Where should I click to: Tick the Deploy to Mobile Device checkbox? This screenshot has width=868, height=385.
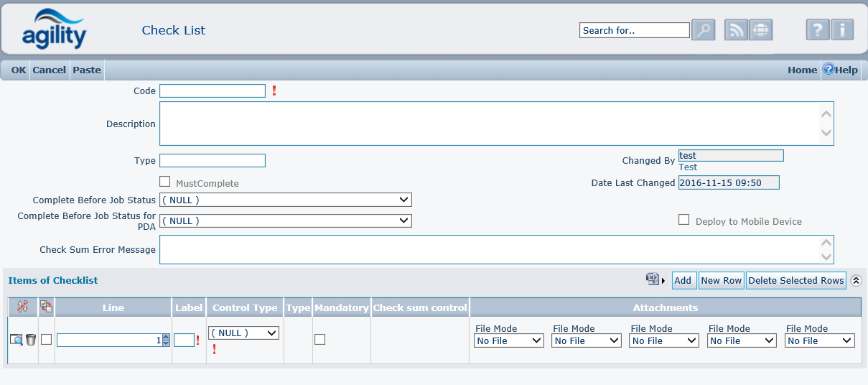tap(684, 220)
